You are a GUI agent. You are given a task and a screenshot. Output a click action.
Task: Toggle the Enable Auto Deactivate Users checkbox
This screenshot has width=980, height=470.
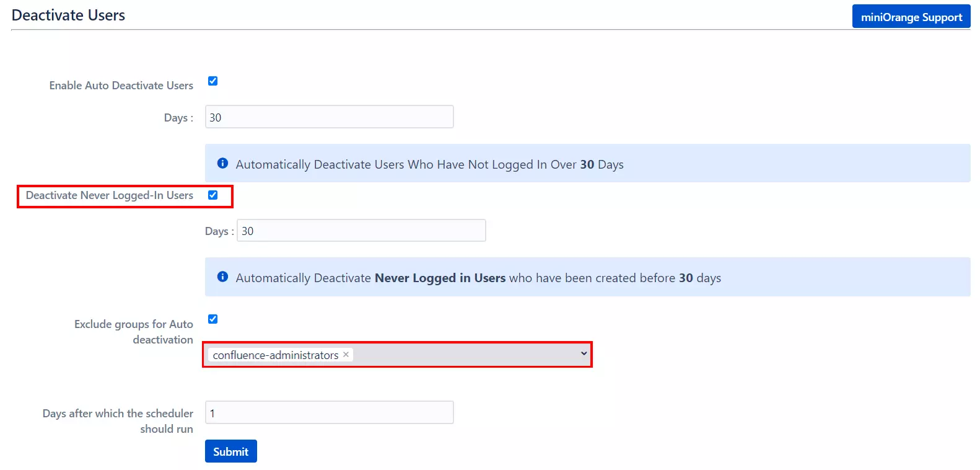212,81
